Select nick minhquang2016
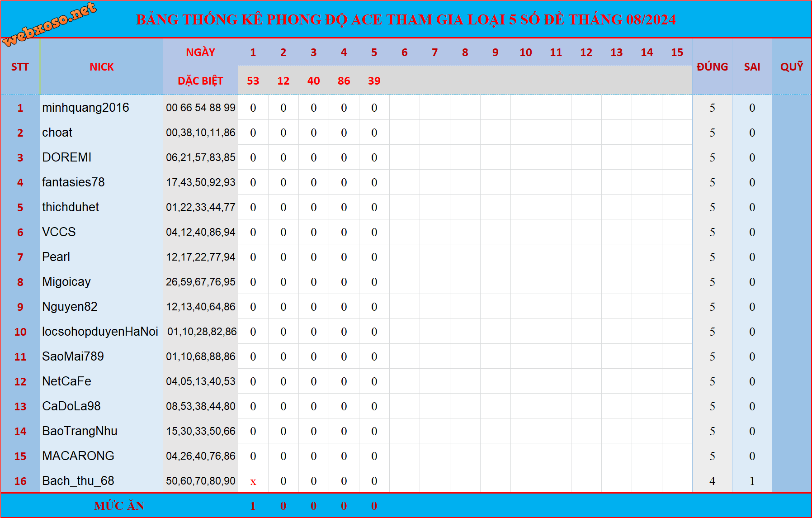 point(85,108)
